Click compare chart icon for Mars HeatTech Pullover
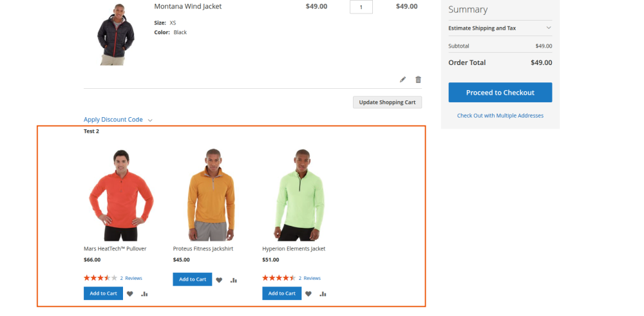Image resolution: width=644 pixels, height=316 pixels. coord(144,294)
